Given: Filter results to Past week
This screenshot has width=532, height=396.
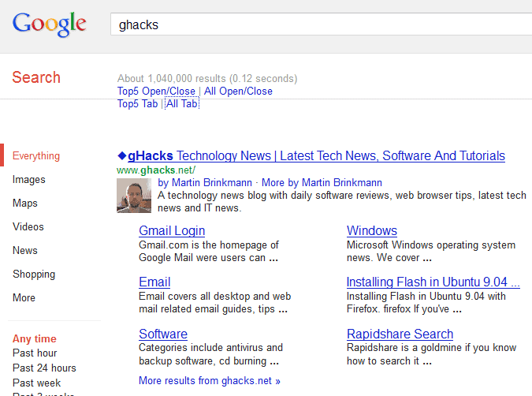Looking at the screenshot, I should click(36, 383).
